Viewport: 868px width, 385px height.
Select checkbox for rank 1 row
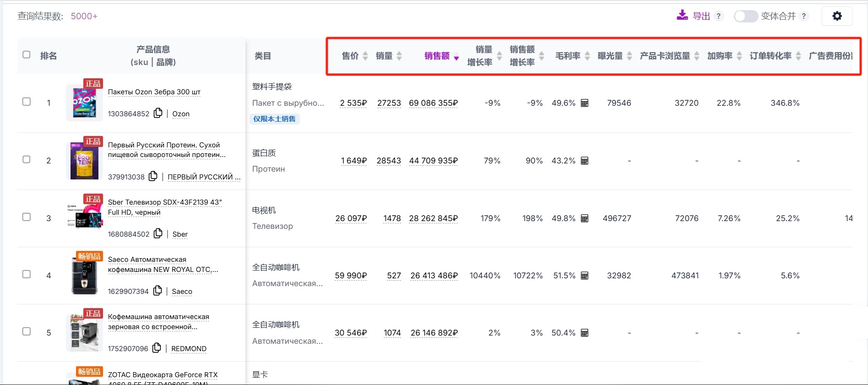[x=27, y=102]
